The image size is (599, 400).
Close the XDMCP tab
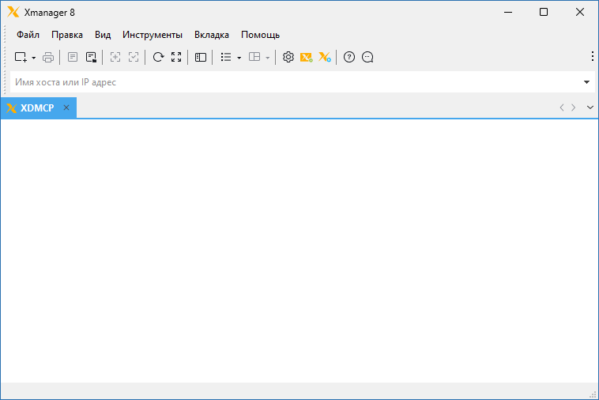pyautogui.click(x=66, y=108)
